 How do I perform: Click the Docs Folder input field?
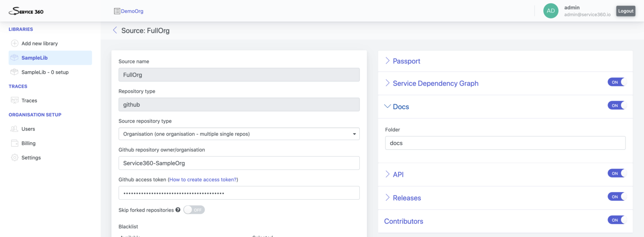pyautogui.click(x=505, y=143)
